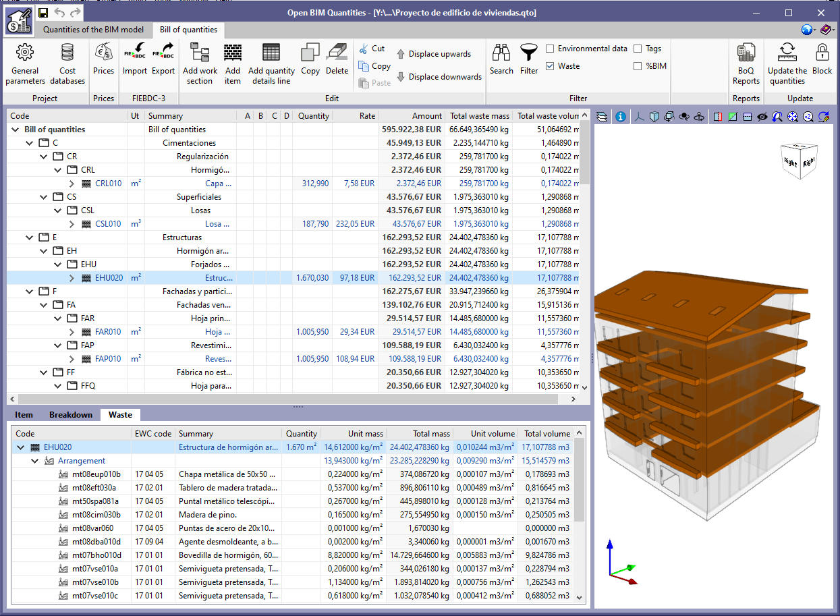Click the EWC code column header
Image resolution: width=840 pixels, height=616 pixels.
tap(153, 434)
